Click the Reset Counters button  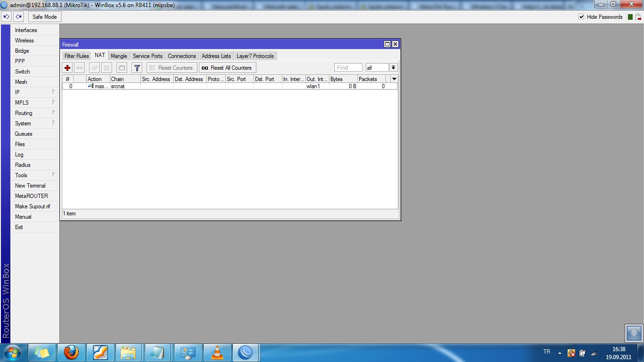[172, 68]
